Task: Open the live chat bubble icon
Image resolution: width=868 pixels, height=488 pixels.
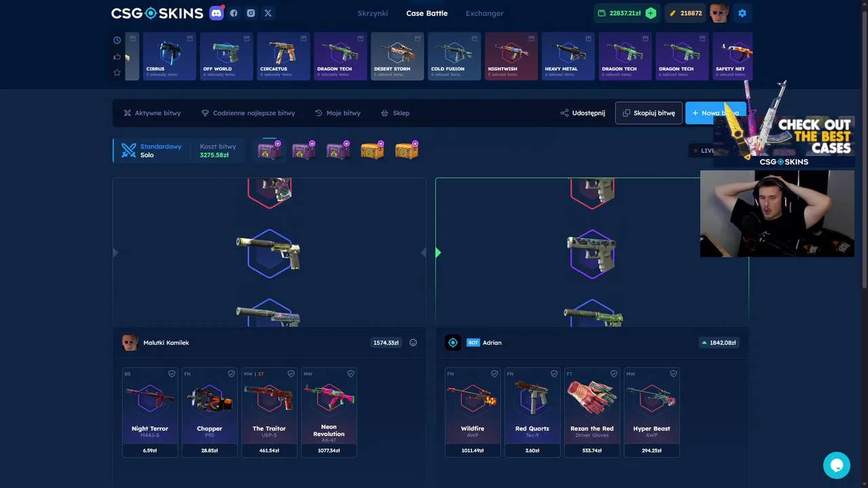Action: (x=837, y=466)
